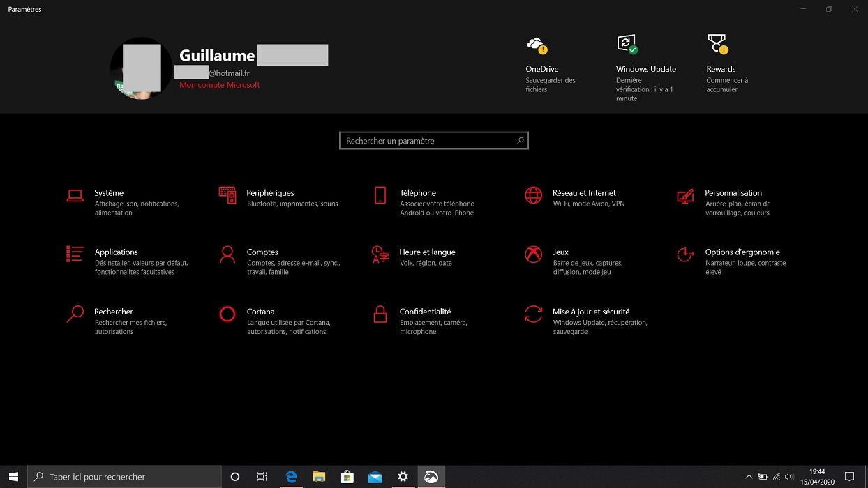The image size is (868, 488).
Task: Open the Mail app from the taskbar
Action: pos(375,477)
